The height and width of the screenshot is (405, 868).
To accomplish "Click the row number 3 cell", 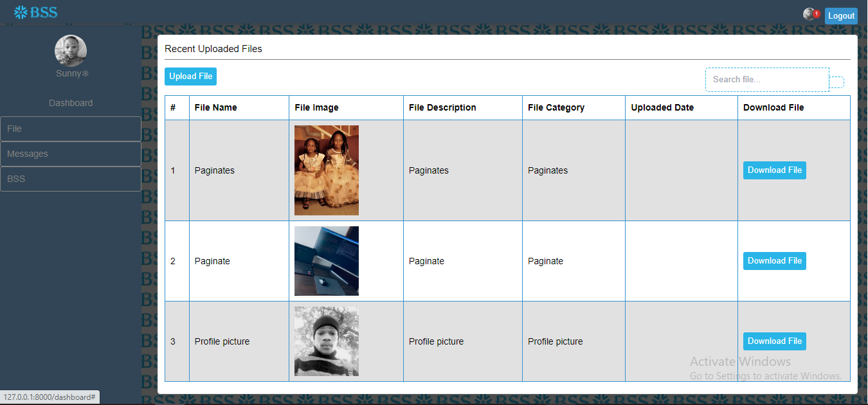I will pyautogui.click(x=177, y=341).
